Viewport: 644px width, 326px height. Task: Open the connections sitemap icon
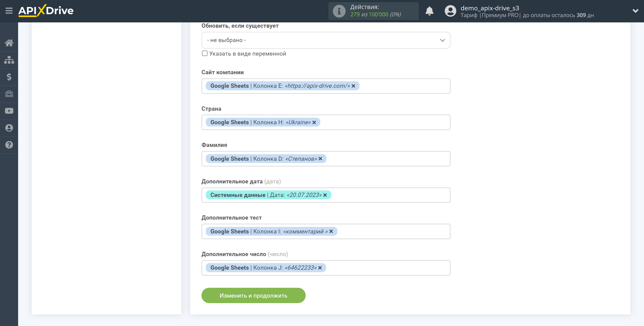9,60
